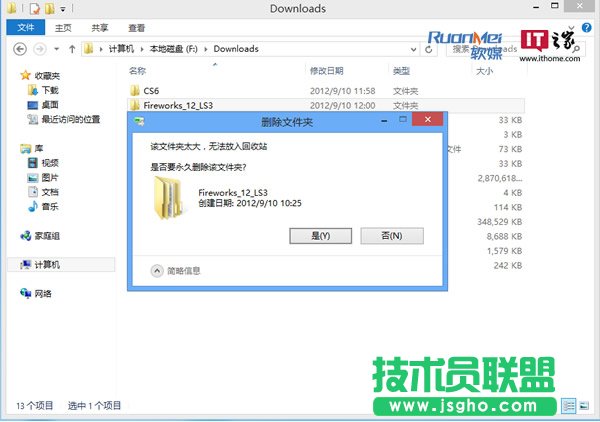Open the Quick Access Toolbar customize dropdown
The height and width of the screenshot is (422, 600).
pos(63,8)
